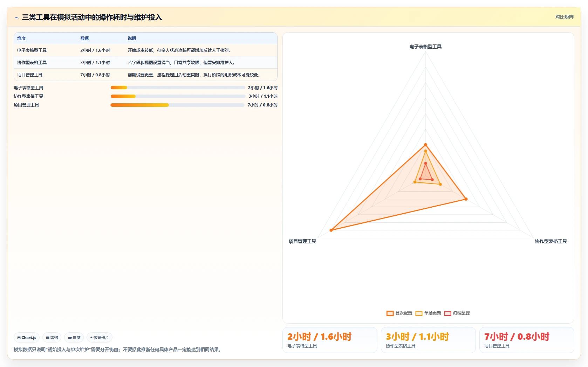Click progress label 项目管理工具 above empty area

pyautogui.click(x=26, y=105)
